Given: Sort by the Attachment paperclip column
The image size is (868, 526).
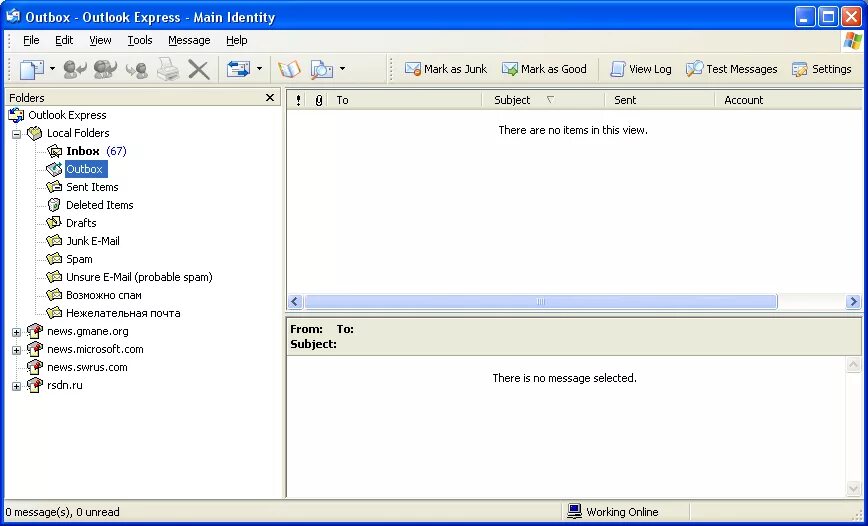Looking at the screenshot, I should [x=318, y=100].
